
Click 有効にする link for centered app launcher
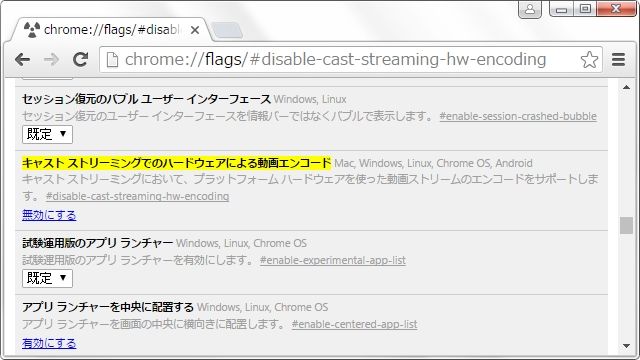pos(49,343)
